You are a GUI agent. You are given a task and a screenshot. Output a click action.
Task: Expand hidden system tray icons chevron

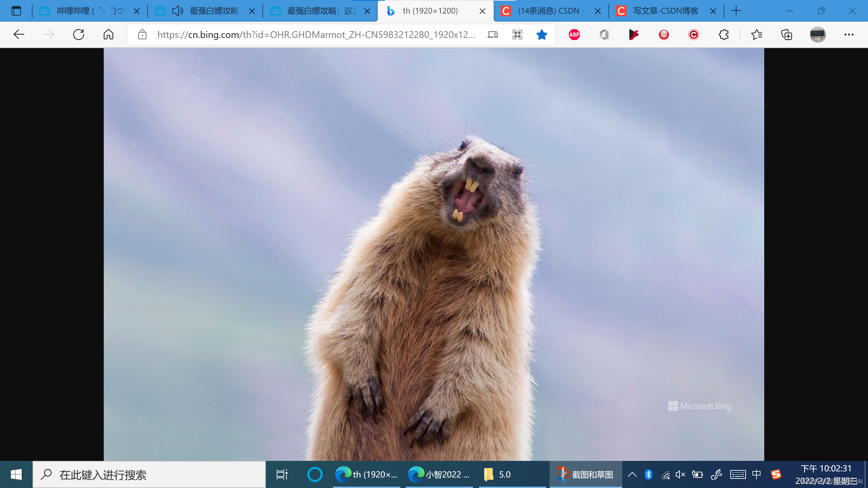point(632,474)
